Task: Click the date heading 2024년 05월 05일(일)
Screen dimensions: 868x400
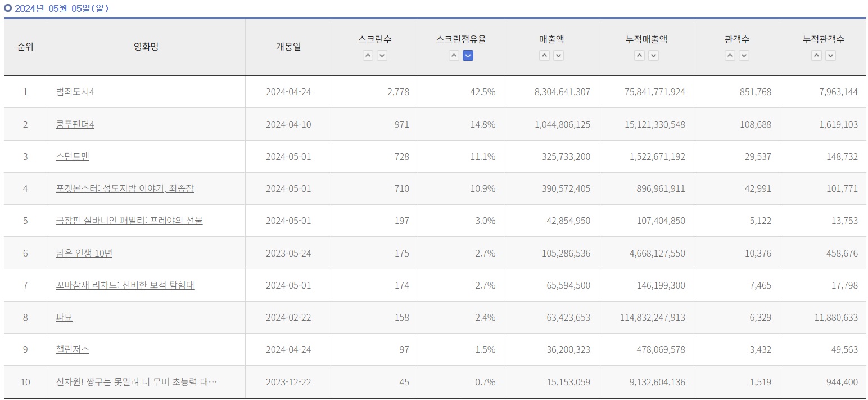Action: [61, 8]
